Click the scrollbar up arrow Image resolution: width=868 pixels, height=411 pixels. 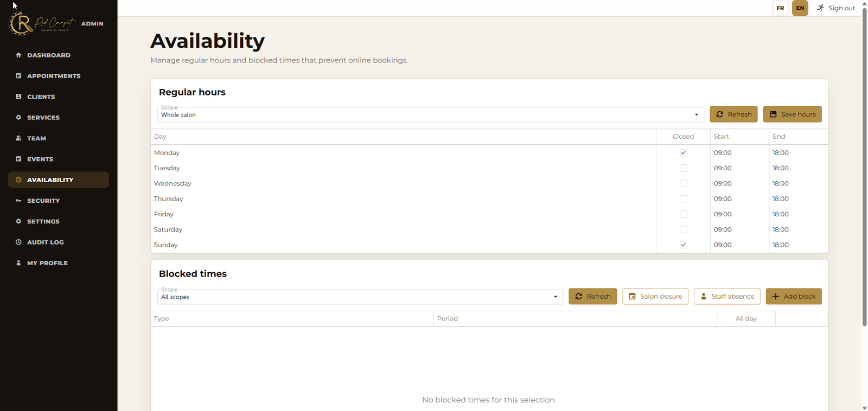(865, 3)
